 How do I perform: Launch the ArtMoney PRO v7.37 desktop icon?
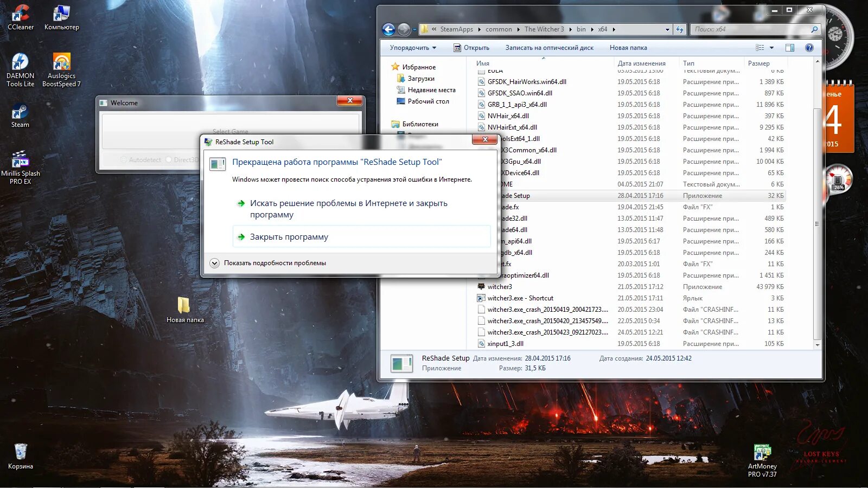click(x=762, y=461)
